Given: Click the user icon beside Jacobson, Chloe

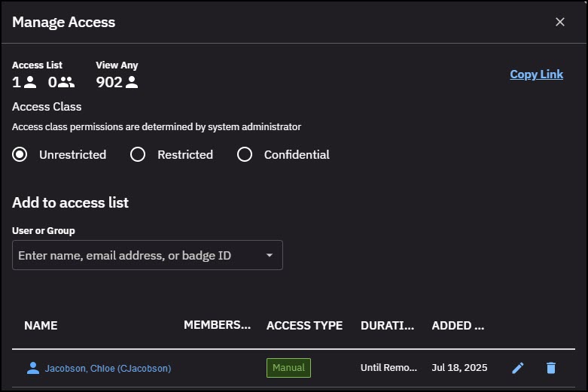Looking at the screenshot, I should [33, 368].
